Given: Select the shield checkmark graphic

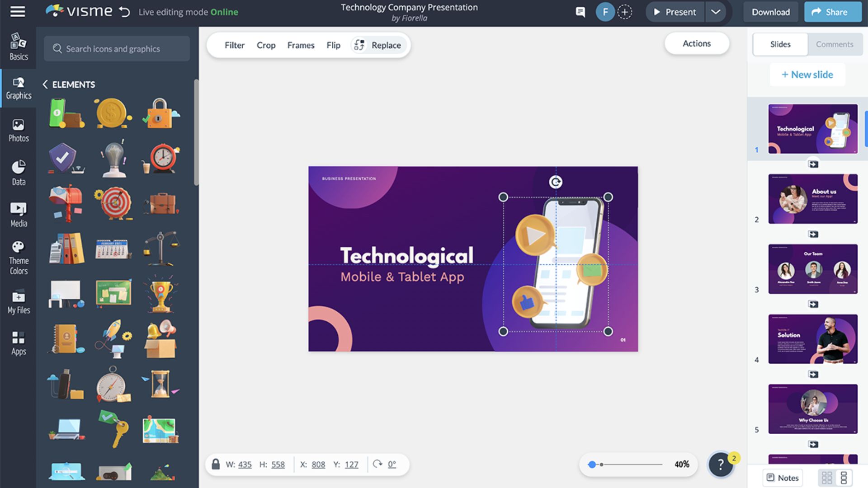Looking at the screenshot, I should tap(66, 158).
